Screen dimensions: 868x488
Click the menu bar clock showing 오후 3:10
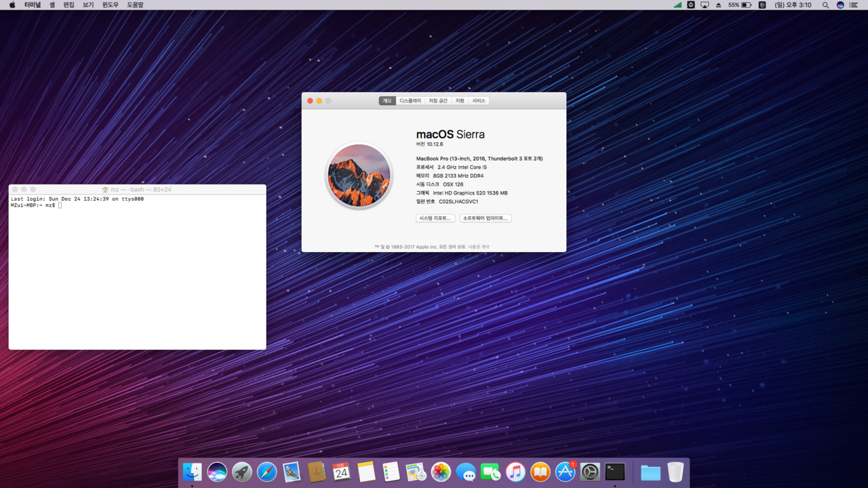pos(793,5)
